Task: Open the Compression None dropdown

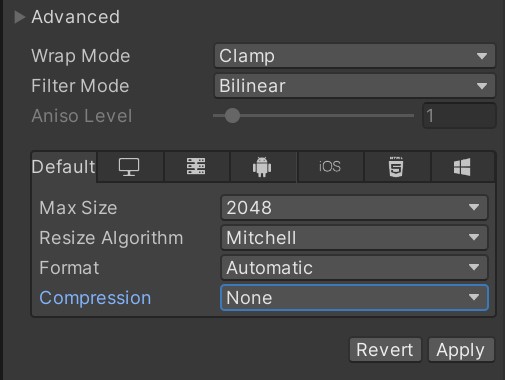Action: click(x=354, y=297)
